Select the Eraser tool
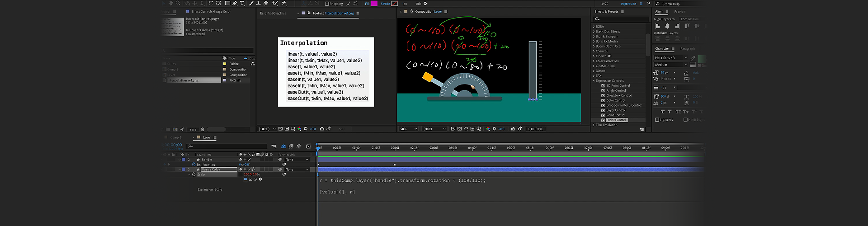The image size is (868, 226). coord(266,3)
